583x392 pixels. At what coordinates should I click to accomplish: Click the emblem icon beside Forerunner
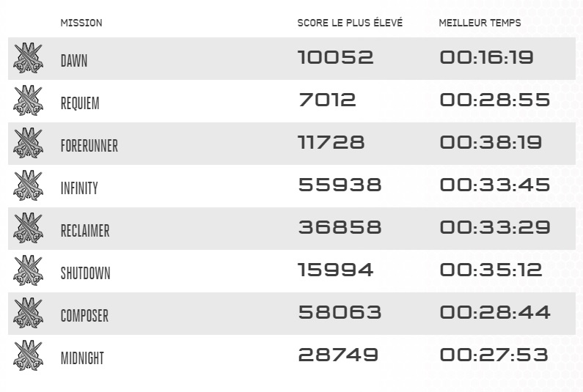pos(28,144)
